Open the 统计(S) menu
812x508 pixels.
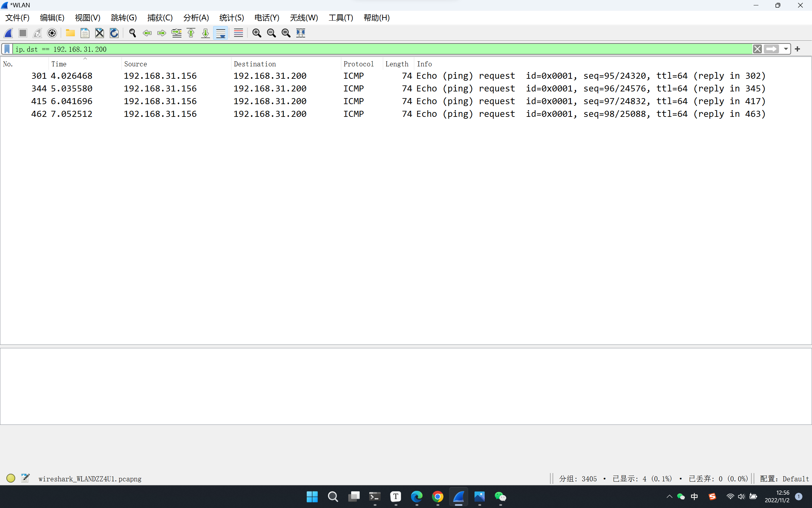tap(232, 18)
